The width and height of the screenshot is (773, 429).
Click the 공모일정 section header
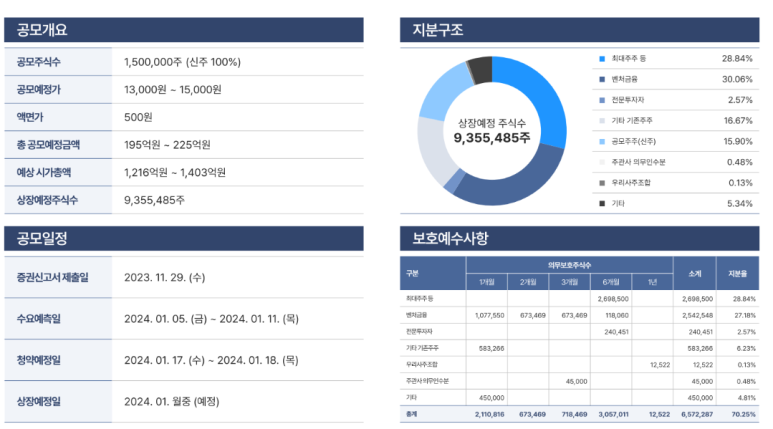point(184,239)
